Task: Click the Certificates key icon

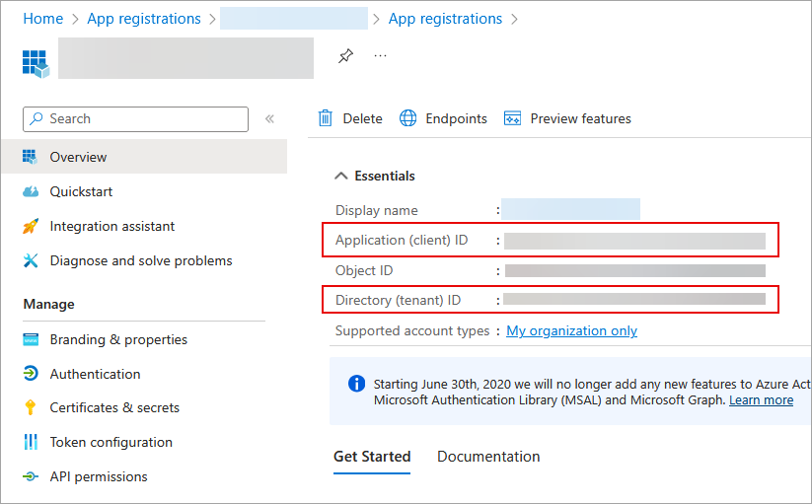Action: pos(30,407)
